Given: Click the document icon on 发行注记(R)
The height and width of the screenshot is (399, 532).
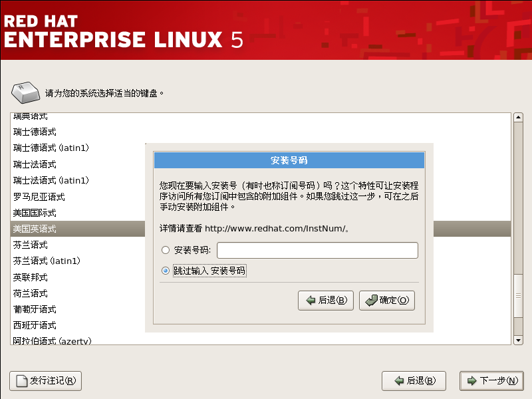Looking at the screenshot, I should [x=22, y=380].
